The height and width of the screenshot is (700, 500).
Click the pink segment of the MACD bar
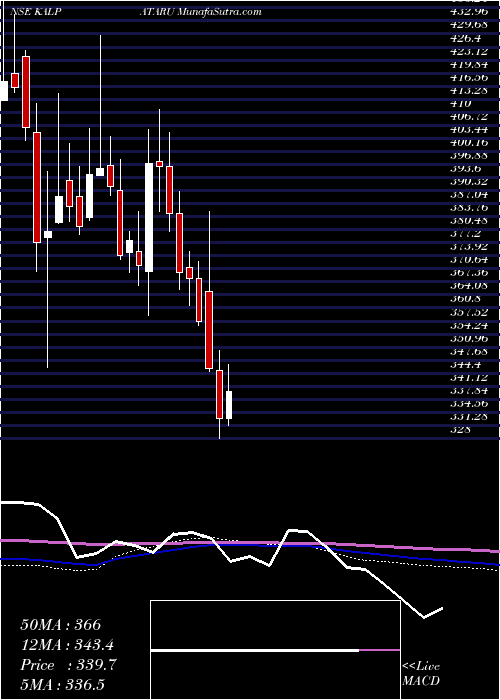coord(379,650)
